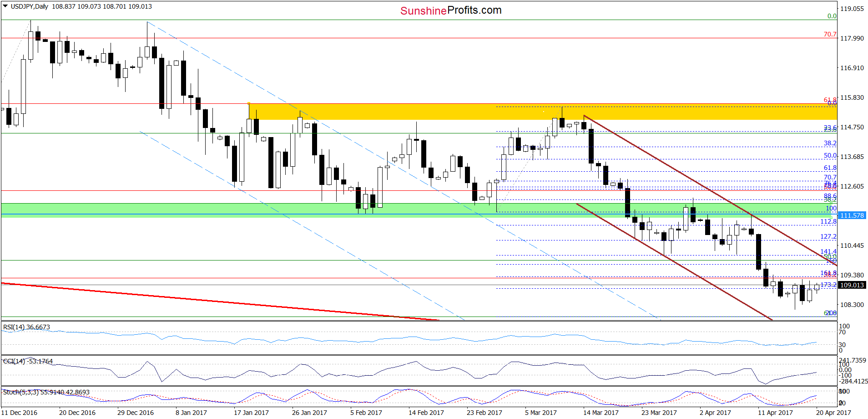Select the thick red descending support line
The image size is (868, 419).
pyautogui.click(x=221, y=301)
